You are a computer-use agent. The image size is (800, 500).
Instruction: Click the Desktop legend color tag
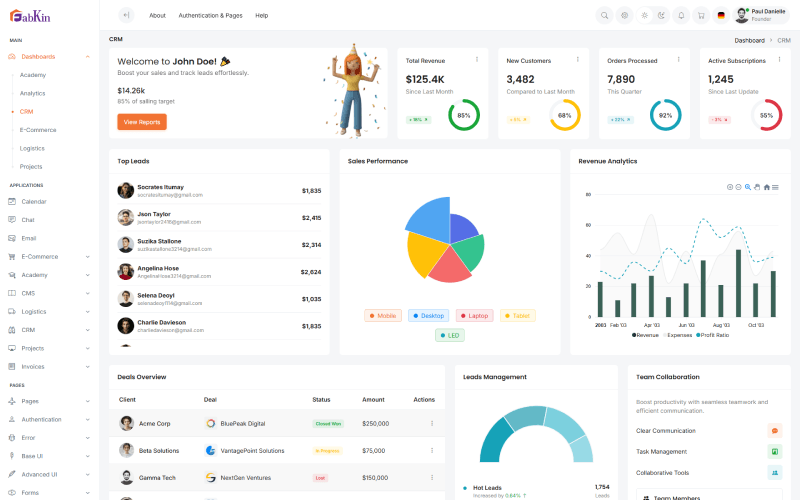[x=429, y=316]
